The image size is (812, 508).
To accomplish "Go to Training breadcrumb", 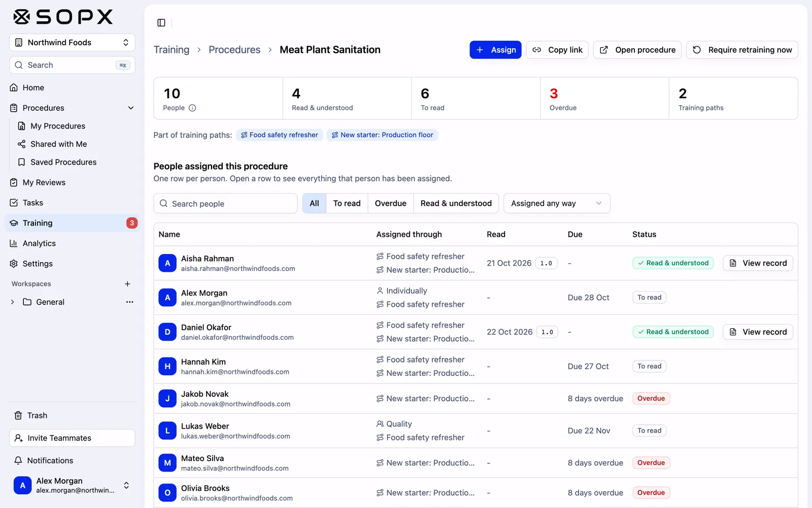I will pos(172,50).
